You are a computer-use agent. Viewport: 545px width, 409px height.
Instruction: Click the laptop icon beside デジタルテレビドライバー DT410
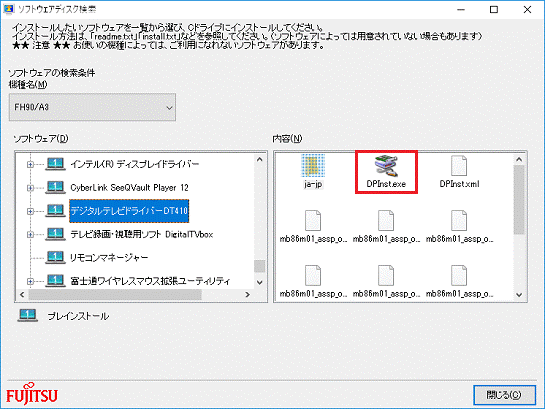click(55, 211)
